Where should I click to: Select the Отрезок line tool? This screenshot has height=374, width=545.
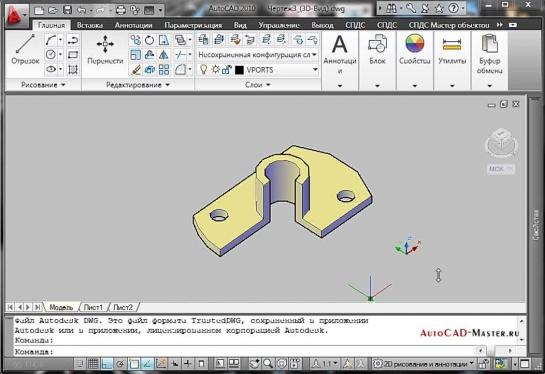click(x=25, y=49)
